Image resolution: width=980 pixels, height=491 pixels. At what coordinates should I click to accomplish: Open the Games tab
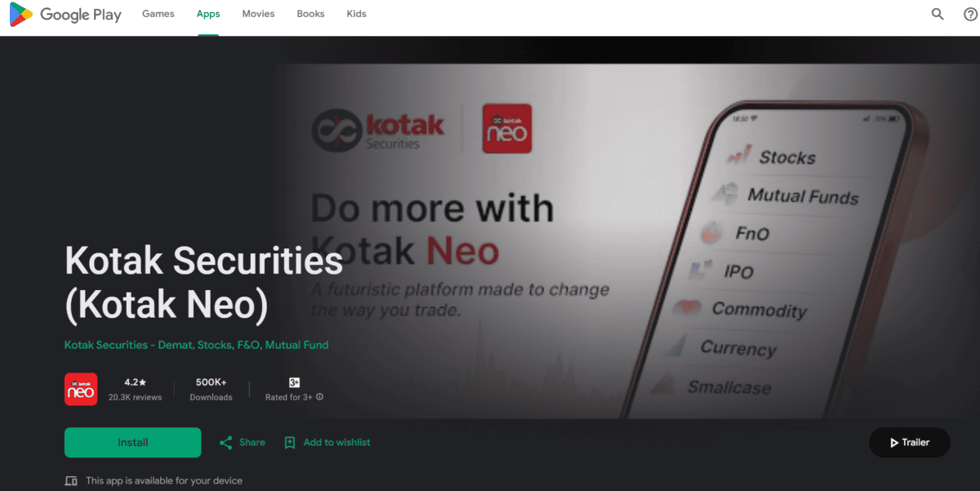point(158,14)
